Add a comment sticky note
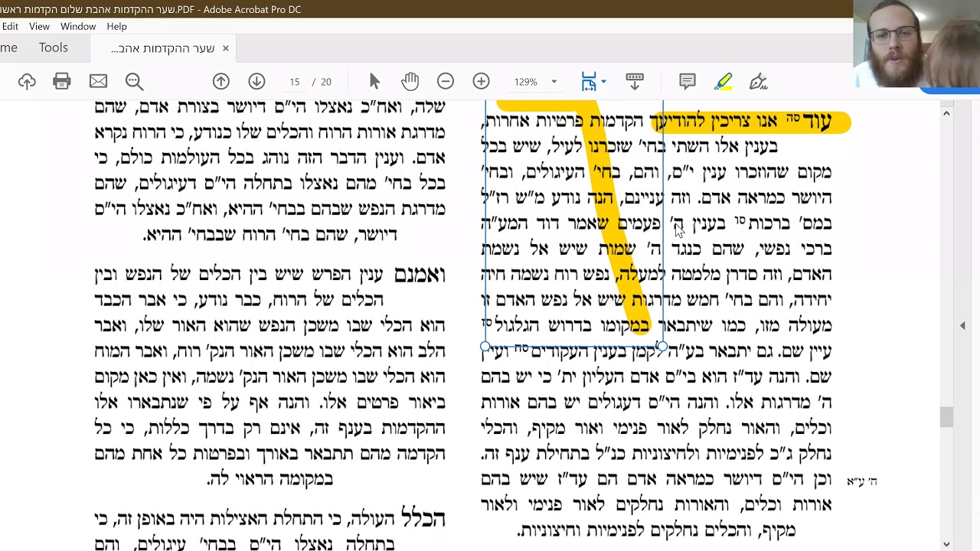The image size is (980, 551). (688, 81)
